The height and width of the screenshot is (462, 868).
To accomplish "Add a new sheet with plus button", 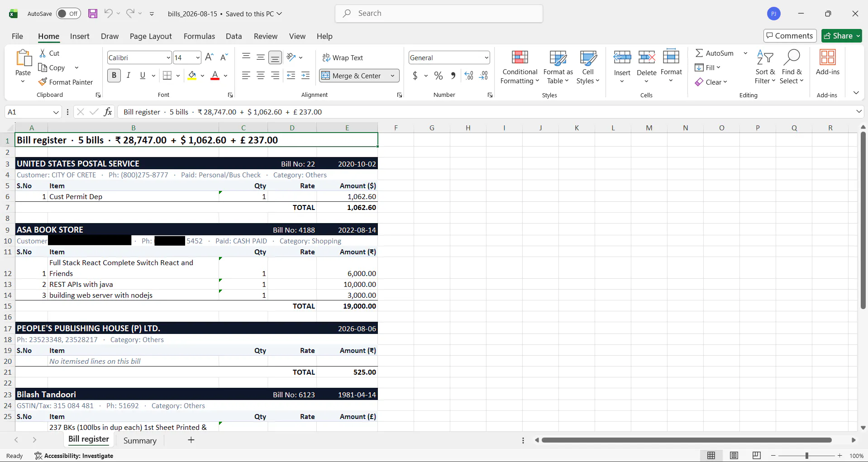I will coord(191,440).
